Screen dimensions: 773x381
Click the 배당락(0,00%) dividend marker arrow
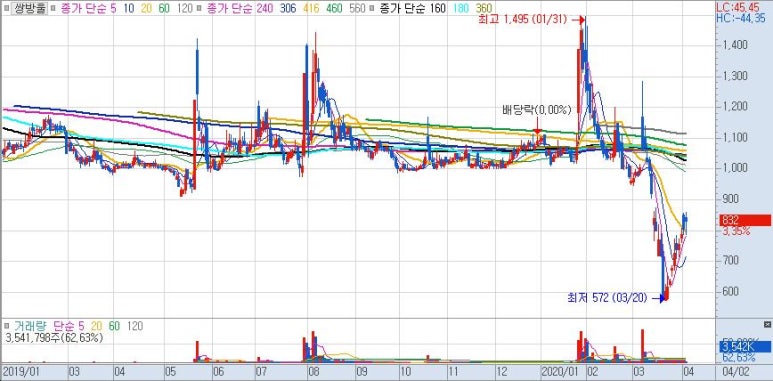click(x=537, y=128)
